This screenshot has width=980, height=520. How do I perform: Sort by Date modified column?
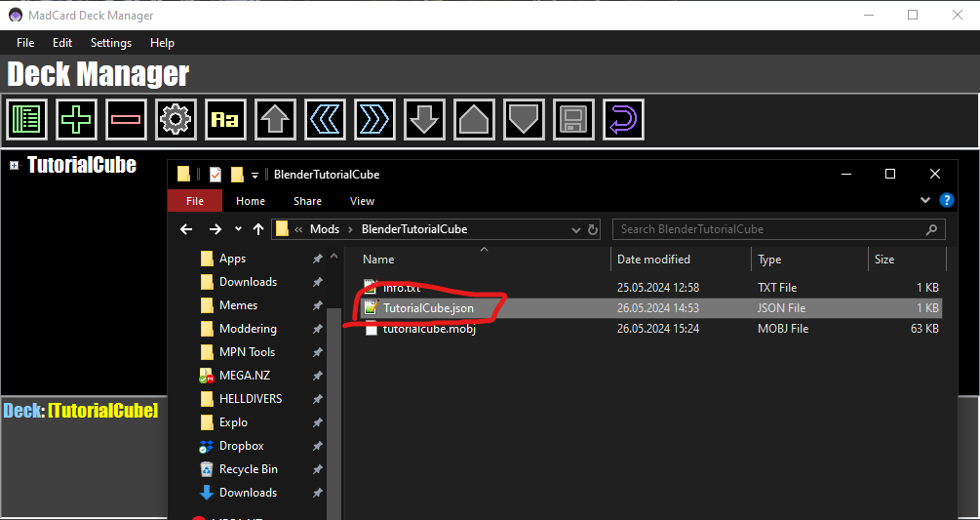click(x=653, y=260)
